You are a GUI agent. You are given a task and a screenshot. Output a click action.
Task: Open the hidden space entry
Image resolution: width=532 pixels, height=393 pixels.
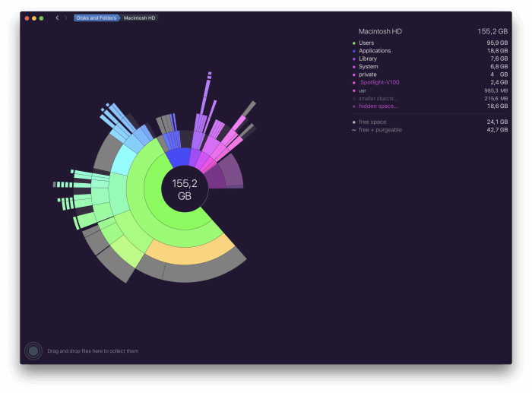pos(430,106)
